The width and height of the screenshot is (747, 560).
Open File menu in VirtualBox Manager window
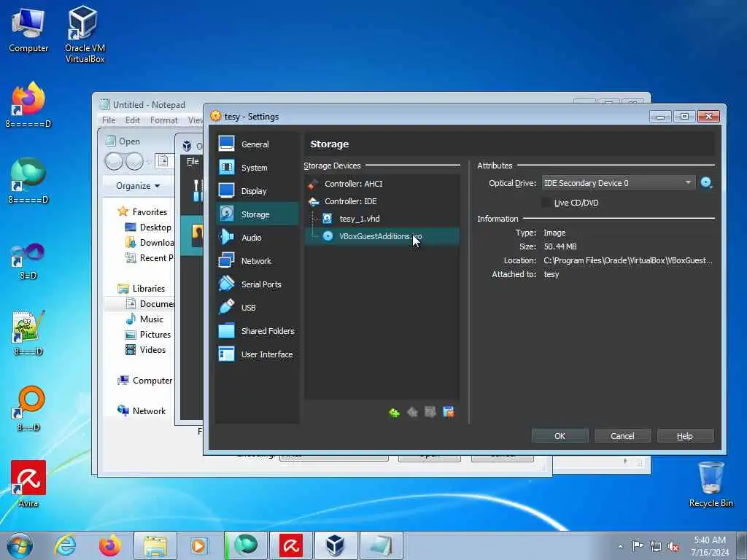tap(193, 161)
